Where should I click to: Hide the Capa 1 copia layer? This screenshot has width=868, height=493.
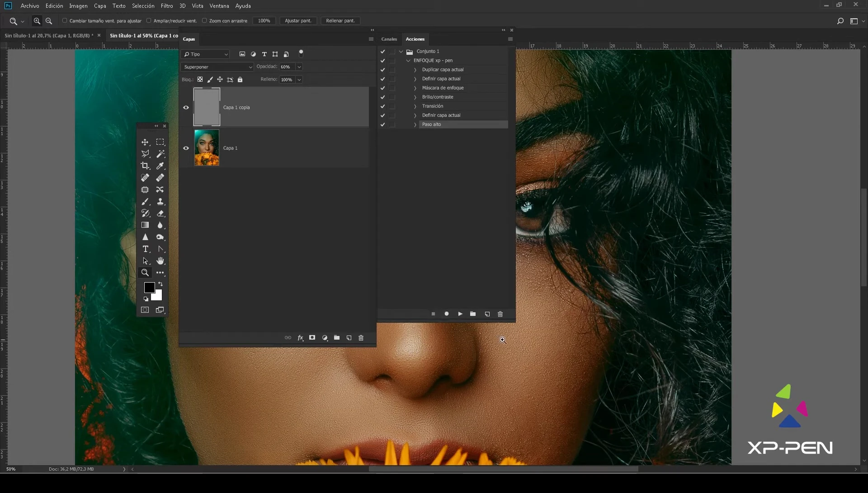tap(186, 108)
